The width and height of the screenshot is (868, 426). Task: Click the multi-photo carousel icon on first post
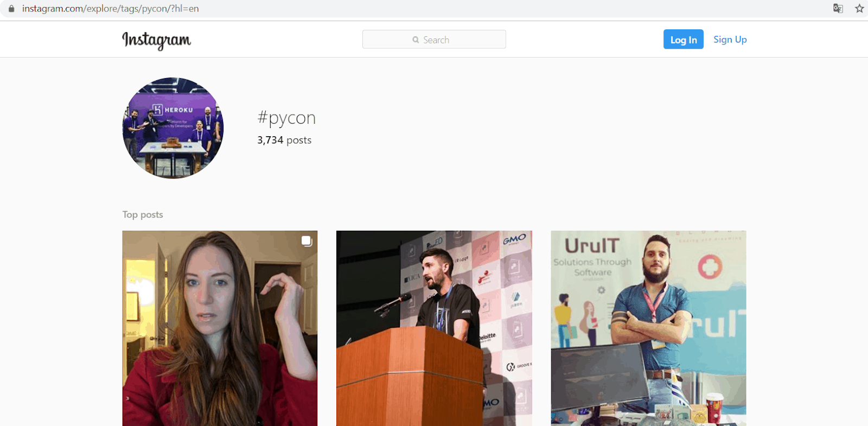pyautogui.click(x=307, y=241)
